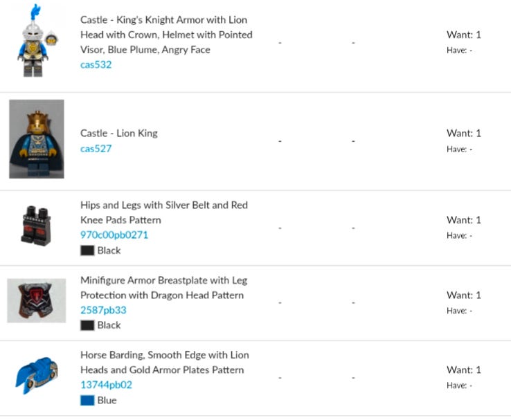Go to part 13744pb02 page
511x420 pixels.
point(106,385)
